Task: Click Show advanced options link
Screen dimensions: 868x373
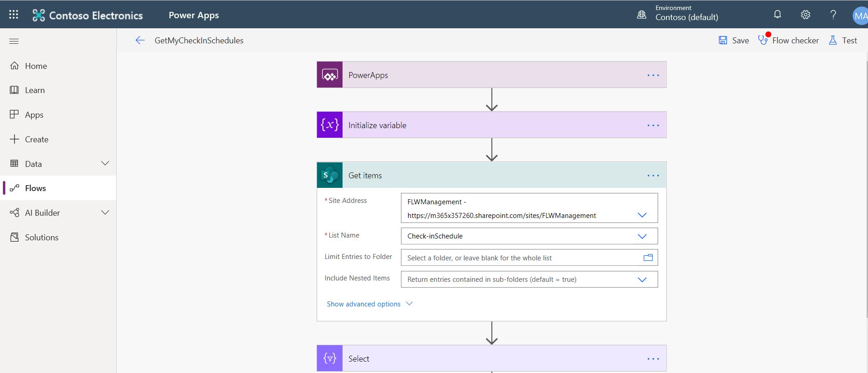Action: point(364,304)
